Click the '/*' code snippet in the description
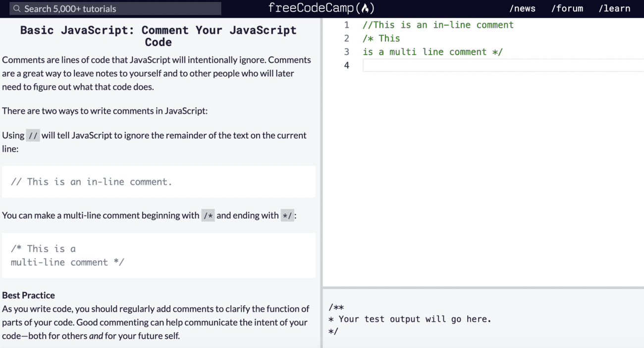This screenshot has width=644, height=348. (208, 215)
